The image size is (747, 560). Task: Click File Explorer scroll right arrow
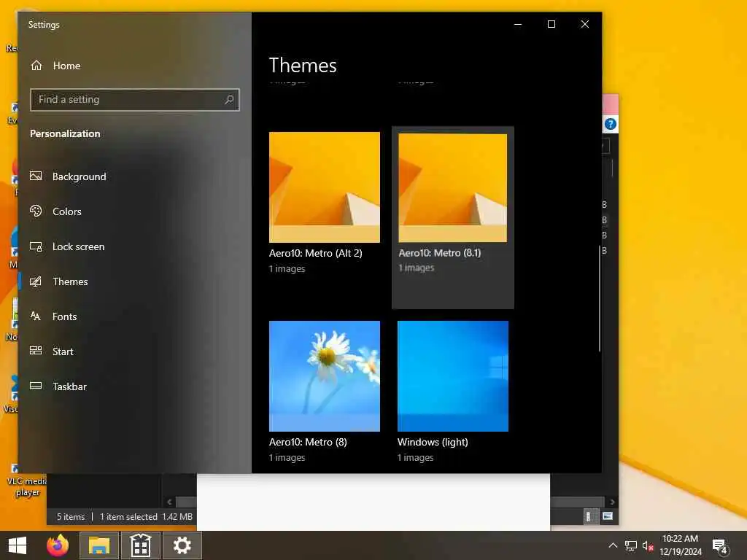612,502
